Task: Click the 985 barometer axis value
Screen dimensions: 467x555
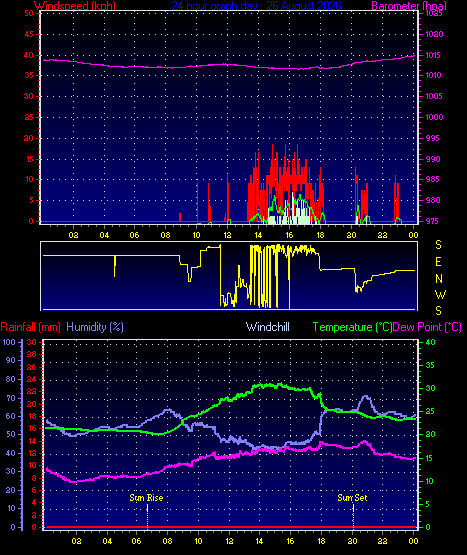Action: (433, 179)
